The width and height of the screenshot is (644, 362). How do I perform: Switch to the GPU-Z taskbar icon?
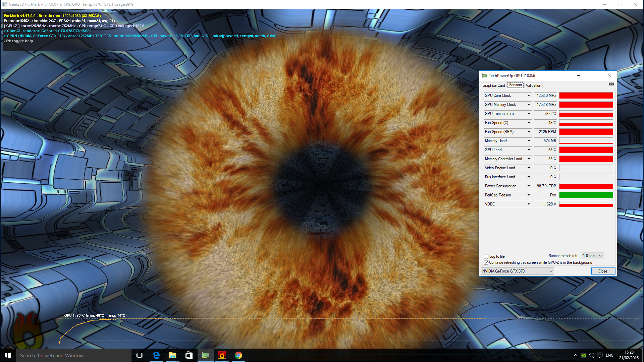click(x=206, y=355)
